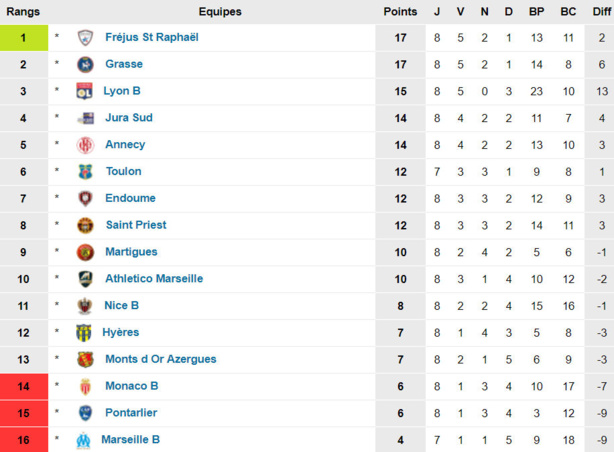Open the Jura Sud team link

[x=129, y=118]
